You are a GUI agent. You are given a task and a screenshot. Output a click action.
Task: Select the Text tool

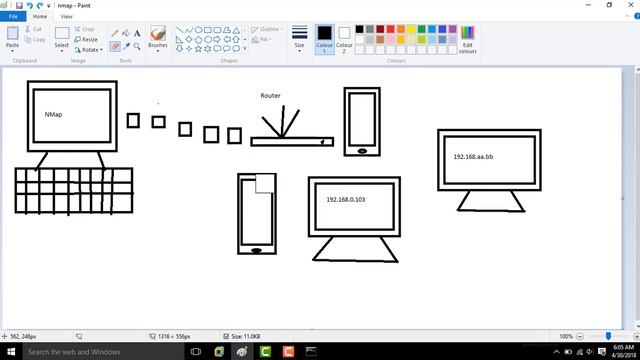pyautogui.click(x=137, y=33)
